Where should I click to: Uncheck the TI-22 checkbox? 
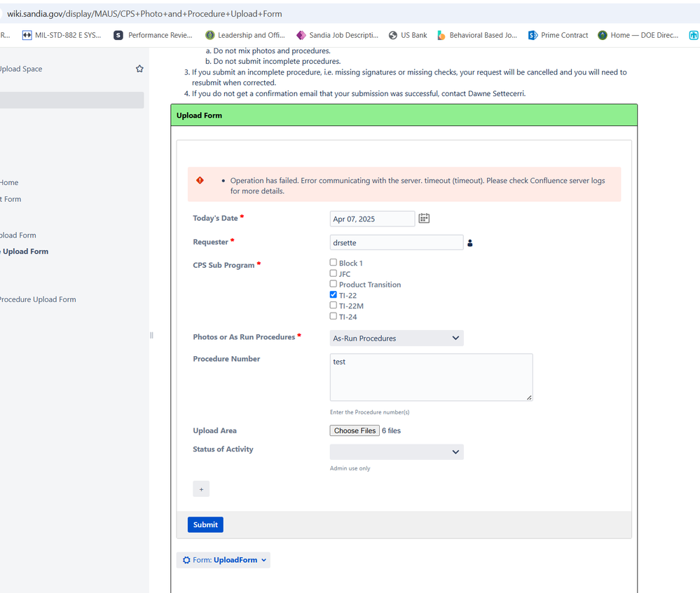click(333, 294)
